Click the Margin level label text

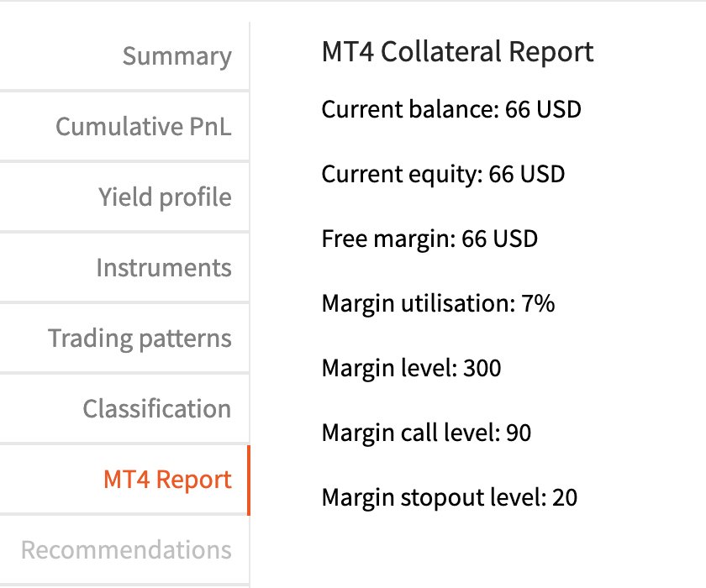click(389, 368)
